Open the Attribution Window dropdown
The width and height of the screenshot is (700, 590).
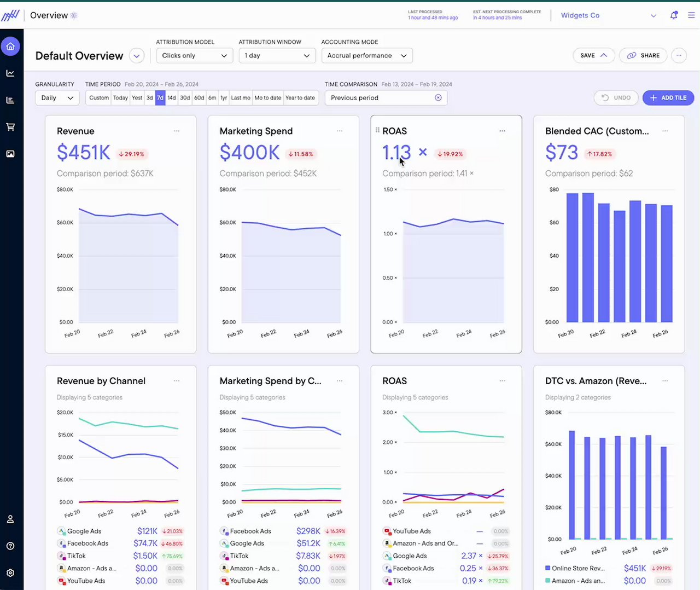coord(277,56)
